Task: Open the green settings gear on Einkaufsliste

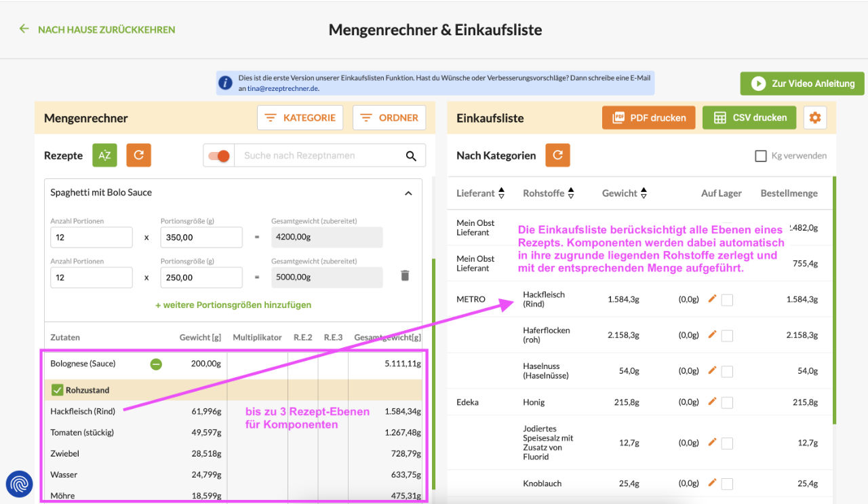Action: [814, 117]
